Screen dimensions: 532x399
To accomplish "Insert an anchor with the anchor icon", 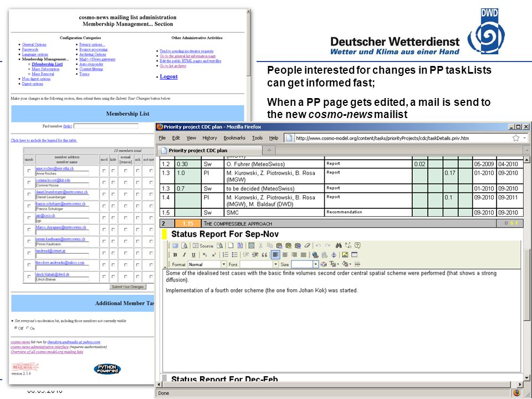I will [334, 255].
